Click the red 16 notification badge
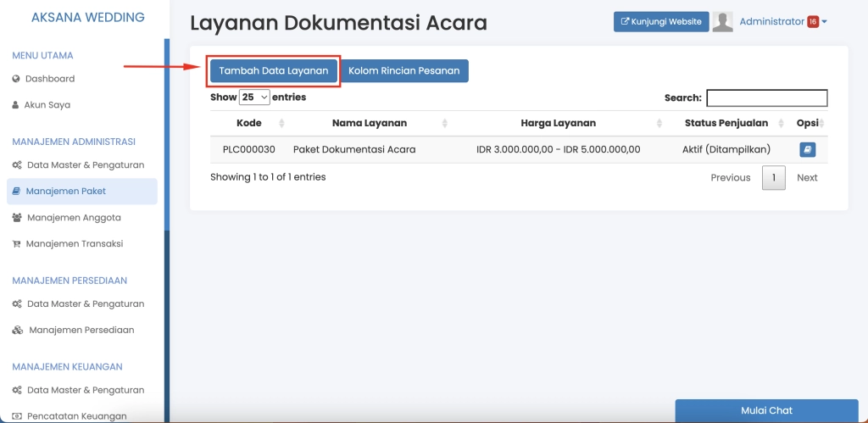Viewport: 868px width, 423px height. tap(813, 21)
